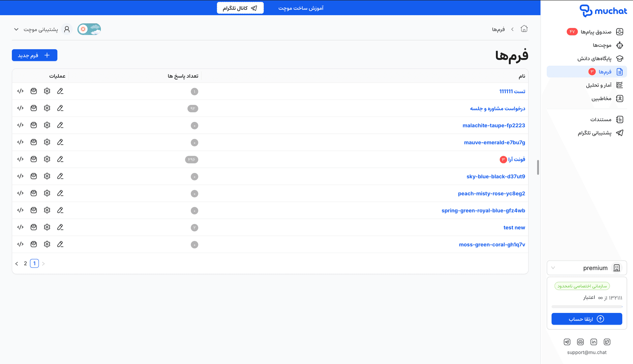
Task: Get embed code for spring-green-royal-blue-gfz4wb
Action: [20, 210]
